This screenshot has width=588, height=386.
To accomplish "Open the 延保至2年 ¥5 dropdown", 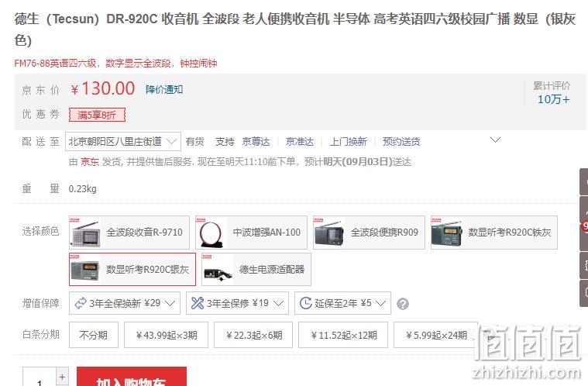I will (342, 303).
